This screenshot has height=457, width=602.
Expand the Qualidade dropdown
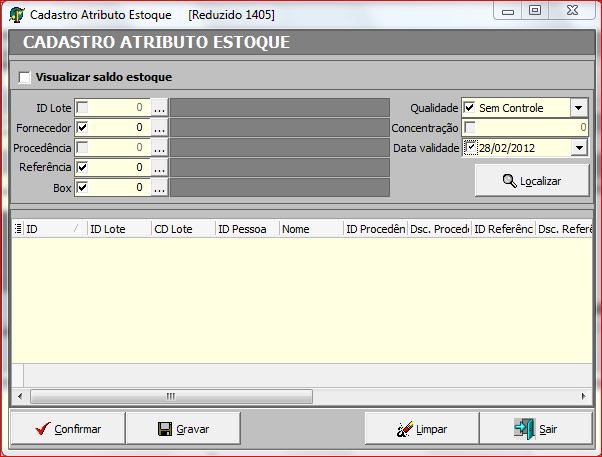click(x=579, y=108)
